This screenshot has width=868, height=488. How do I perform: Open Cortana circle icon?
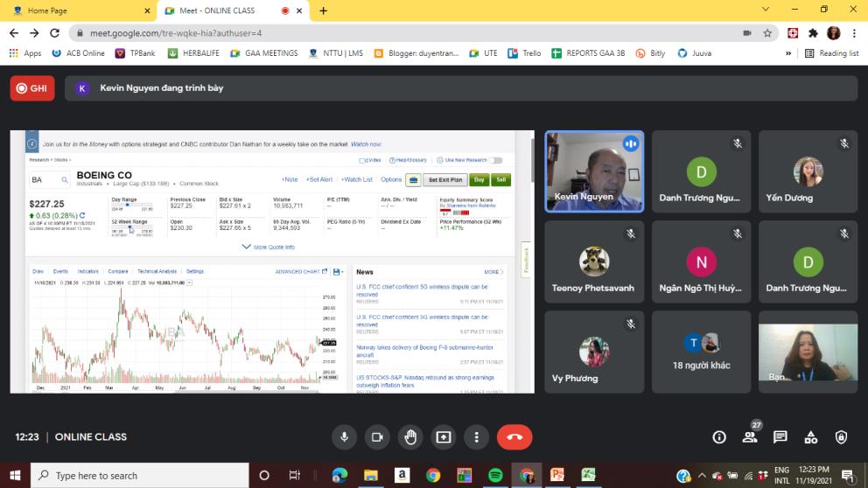pos(264,475)
